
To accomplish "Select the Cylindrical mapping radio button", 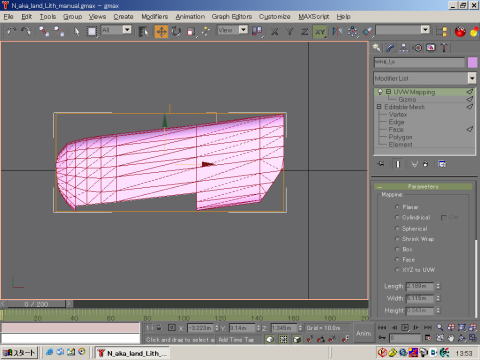I will 397,217.
